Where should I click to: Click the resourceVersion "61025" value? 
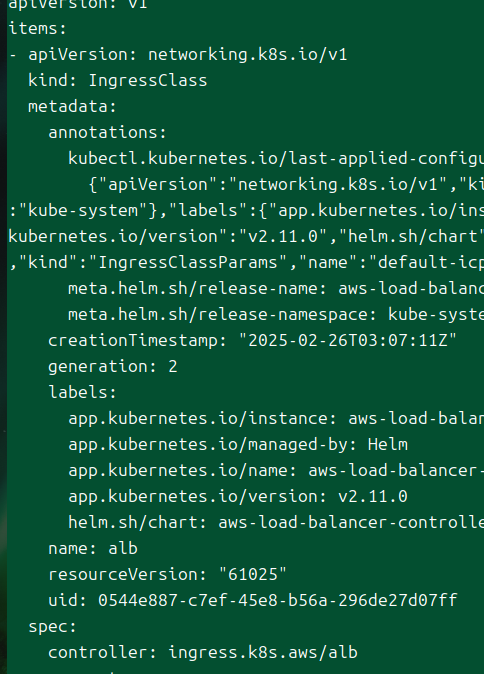pyautogui.click(x=252, y=574)
